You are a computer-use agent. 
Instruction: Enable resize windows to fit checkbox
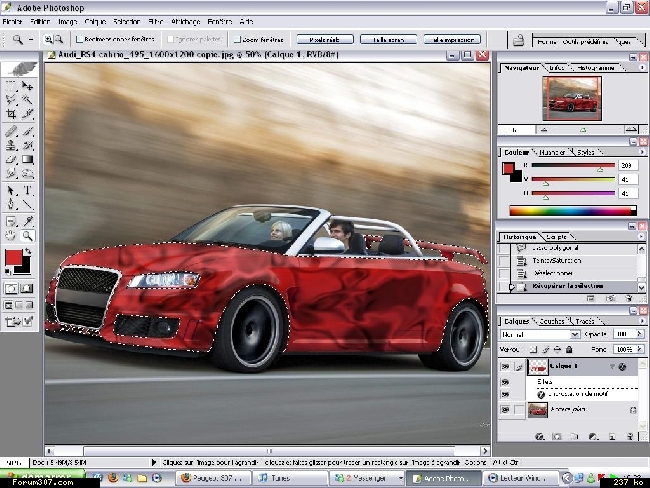(79, 39)
